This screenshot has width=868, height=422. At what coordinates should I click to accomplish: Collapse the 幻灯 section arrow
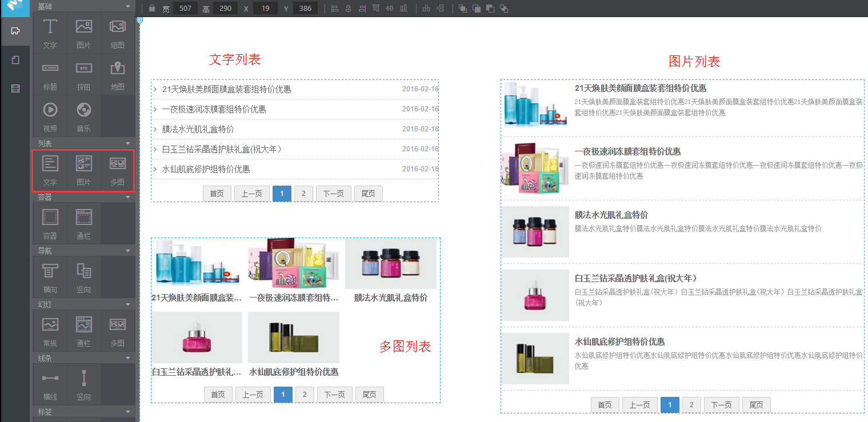[128, 304]
